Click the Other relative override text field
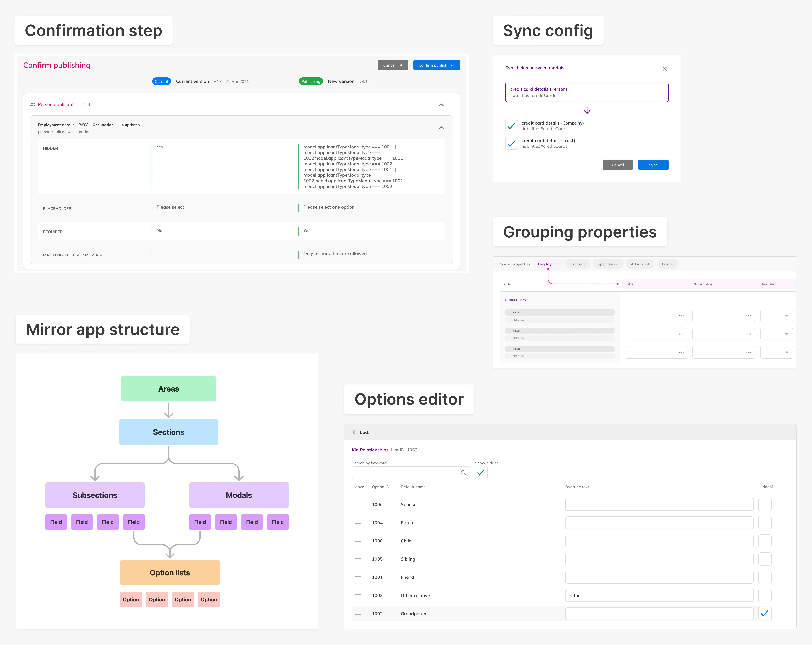Screen dimensions: 812x645 659,596
